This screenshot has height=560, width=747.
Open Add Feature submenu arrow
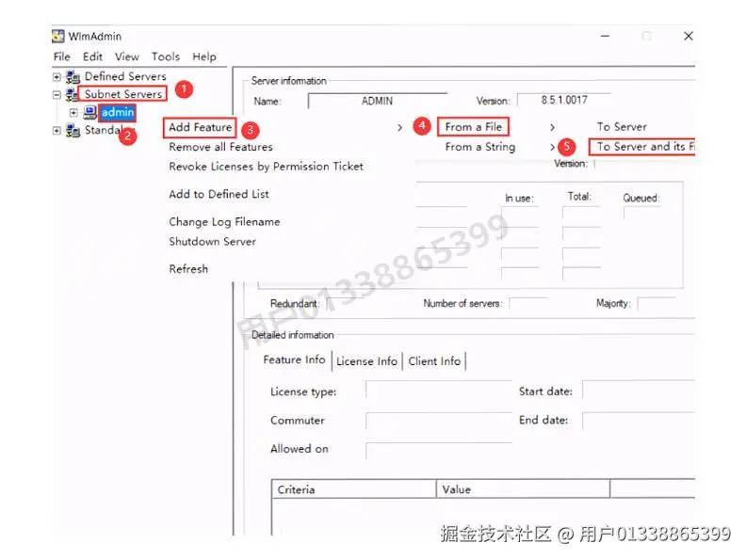click(x=399, y=128)
